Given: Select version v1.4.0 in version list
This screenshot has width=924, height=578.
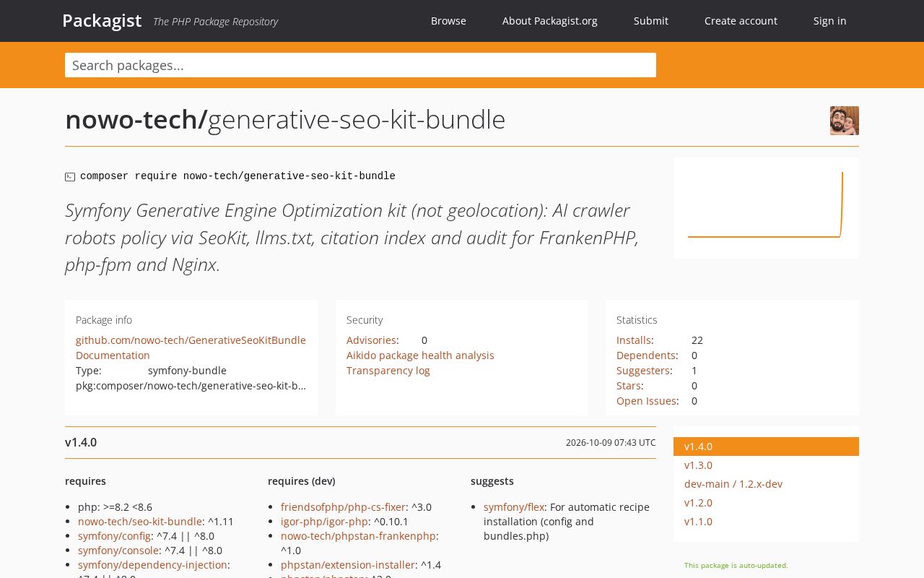Looking at the screenshot, I should 766,447.
